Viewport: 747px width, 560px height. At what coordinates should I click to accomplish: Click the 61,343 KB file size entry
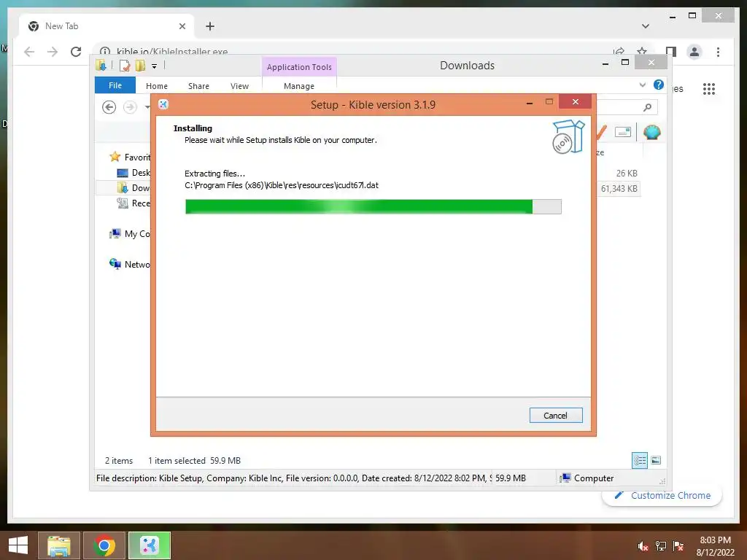[619, 189]
